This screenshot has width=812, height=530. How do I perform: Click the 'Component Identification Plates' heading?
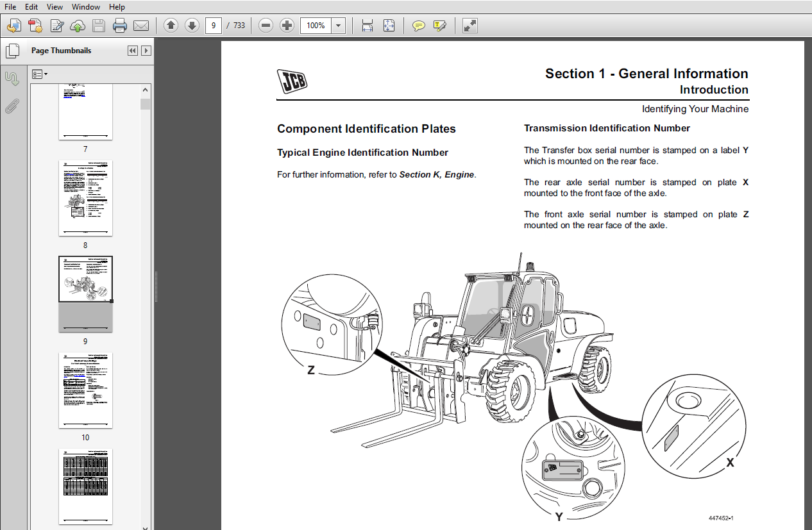tap(366, 129)
